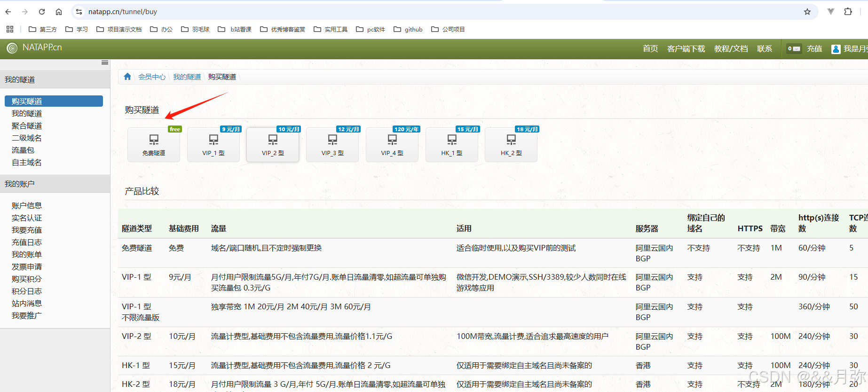Open 我的隧道 sidebar item
868x392 pixels.
pyautogui.click(x=27, y=113)
